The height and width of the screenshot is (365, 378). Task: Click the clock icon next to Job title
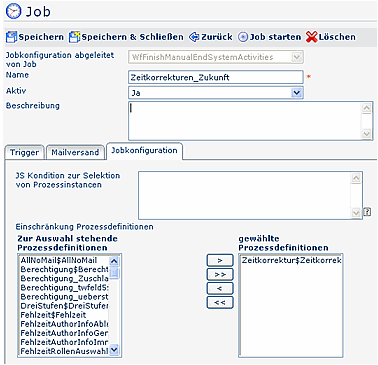click(14, 11)
